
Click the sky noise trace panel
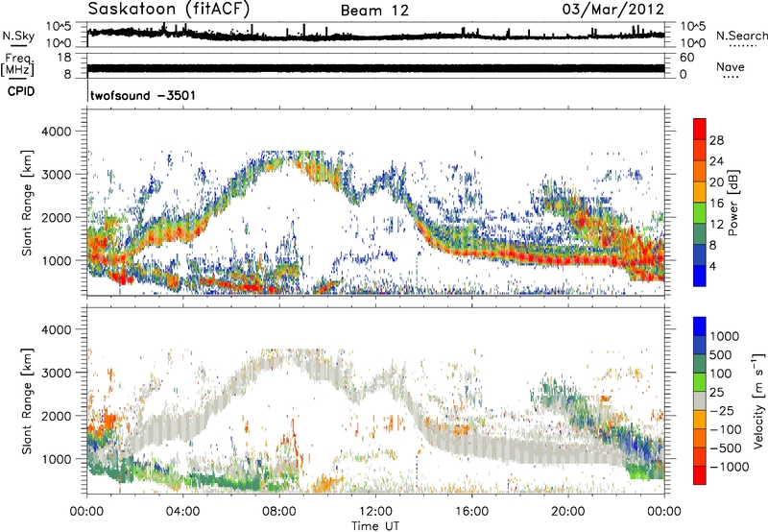375,35
